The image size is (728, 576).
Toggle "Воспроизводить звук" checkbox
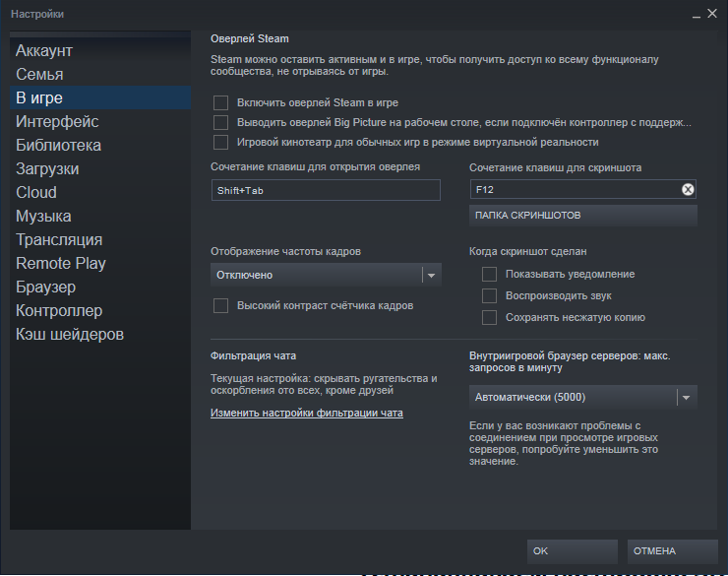[x=489, y=296]
